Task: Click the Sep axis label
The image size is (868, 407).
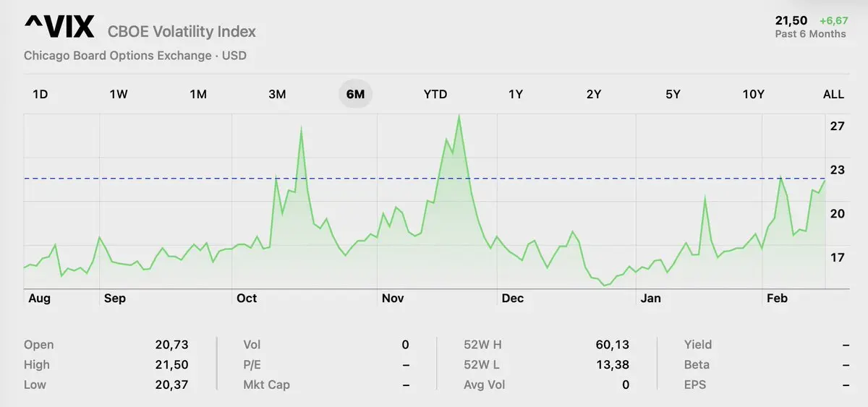Action: (x=114, y=298)
